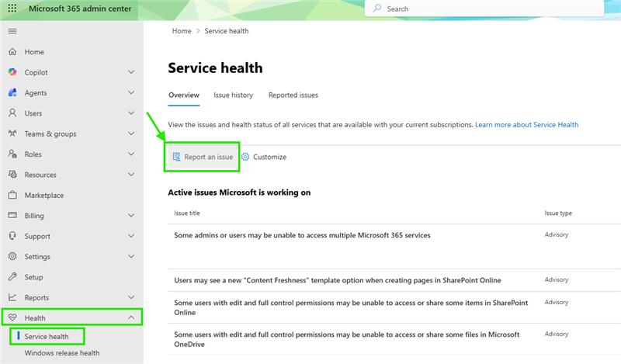Screen dimensions: 621x364
Task: Open issue about multiple Microsoft 365 services
Action: [x=302, y=235]
